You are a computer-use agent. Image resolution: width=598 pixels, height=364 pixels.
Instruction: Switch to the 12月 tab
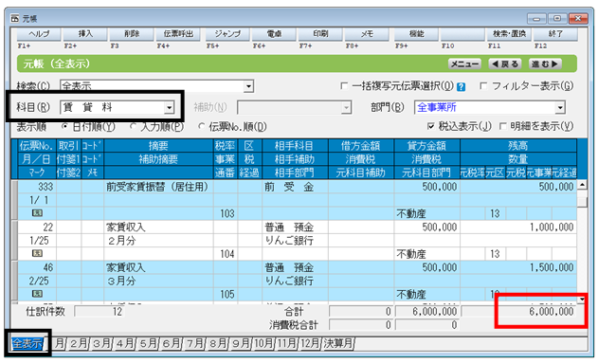tap(311, 344)
